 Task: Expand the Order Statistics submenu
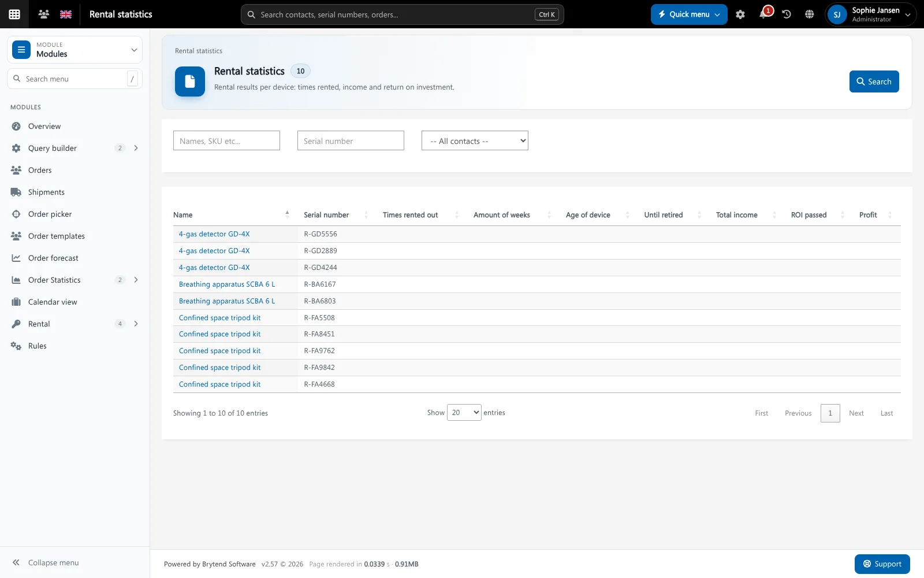[136, 280]
